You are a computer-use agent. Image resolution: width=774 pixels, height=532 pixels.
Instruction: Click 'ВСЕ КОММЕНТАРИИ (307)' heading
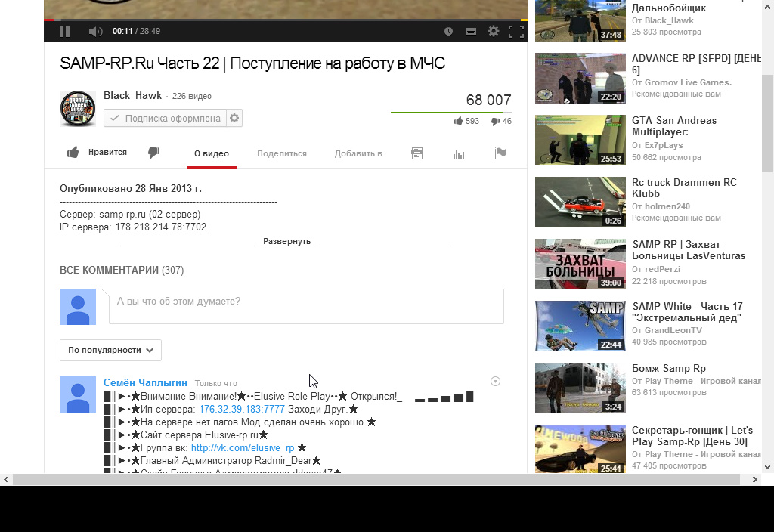pos(122,270)
